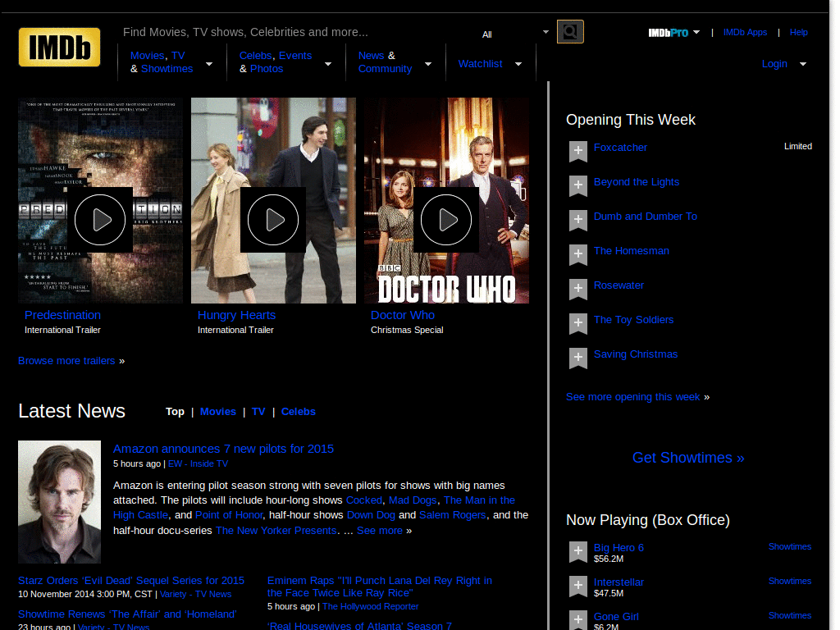Add Beyond the Lights to watchlist
Viewport: 840px width, 630px height.
(578, 186)
